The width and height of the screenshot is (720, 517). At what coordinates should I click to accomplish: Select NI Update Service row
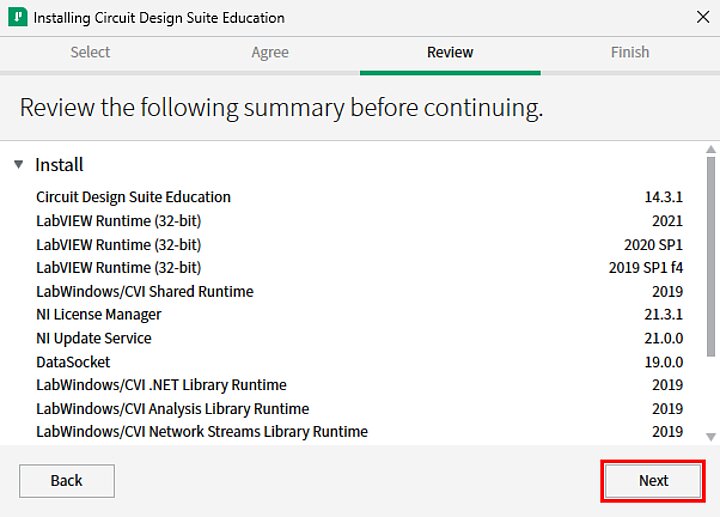coord(359,338)
